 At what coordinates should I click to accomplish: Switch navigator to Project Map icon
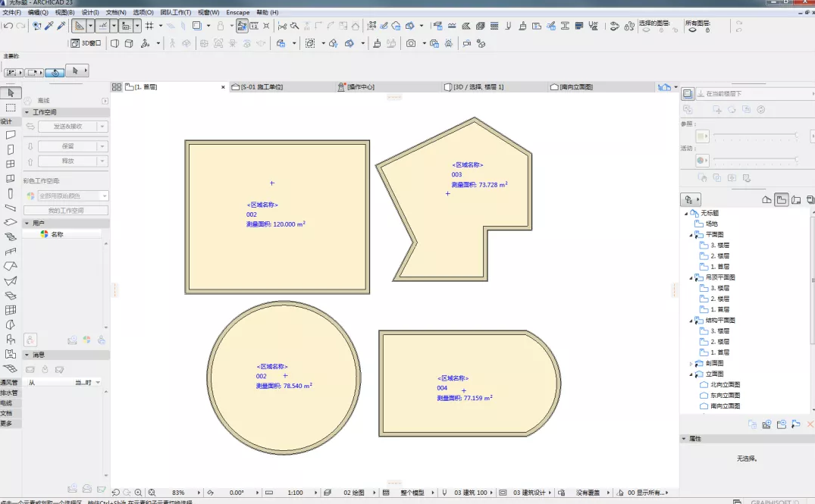coord(766,199)
